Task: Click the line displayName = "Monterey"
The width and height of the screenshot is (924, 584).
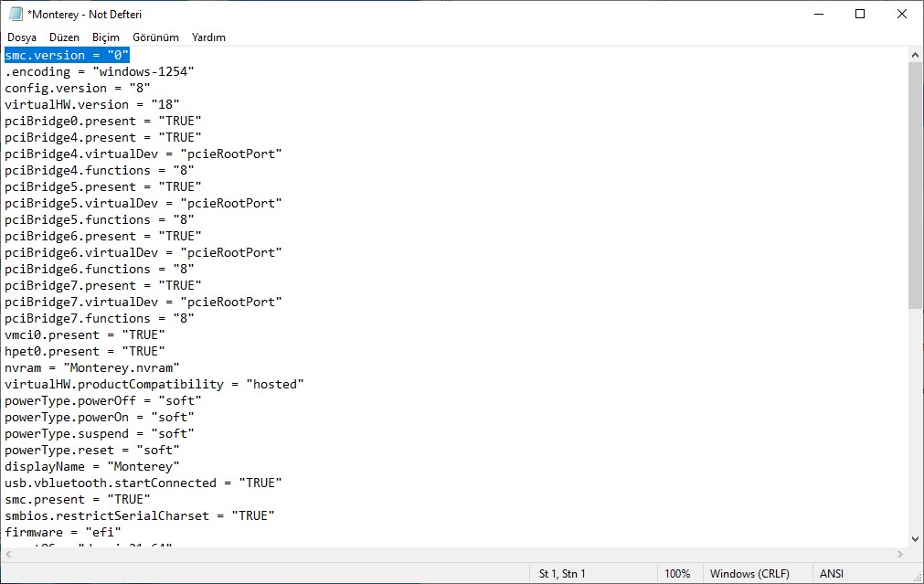Action: point(92,467)
